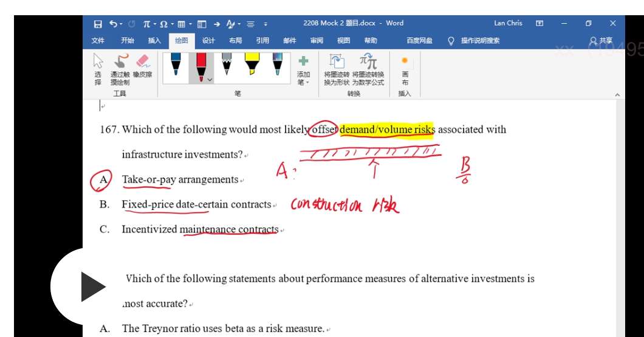Choose the 通过触摸绘制 draw with touch tool
Image resolution: width=644 pixels, height=337 pixels.
pyautogui.click(x=120, y=68)
